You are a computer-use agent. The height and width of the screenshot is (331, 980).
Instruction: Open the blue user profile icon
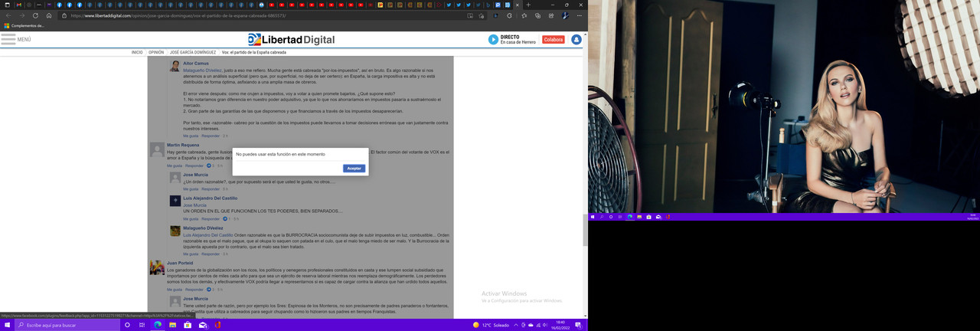point(577,39)
